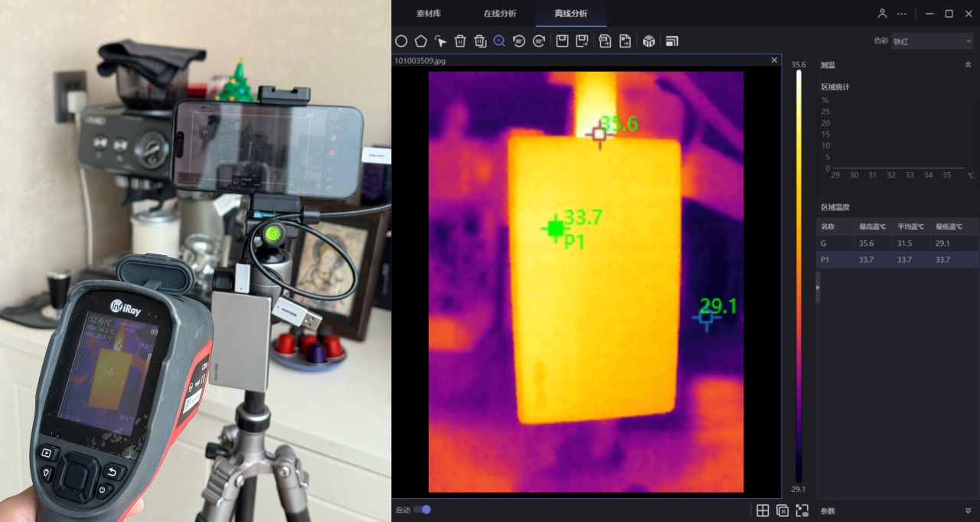980x522 pixels.
Task: Select the polygon region drawing tool
Action: (x=420, y=41)
